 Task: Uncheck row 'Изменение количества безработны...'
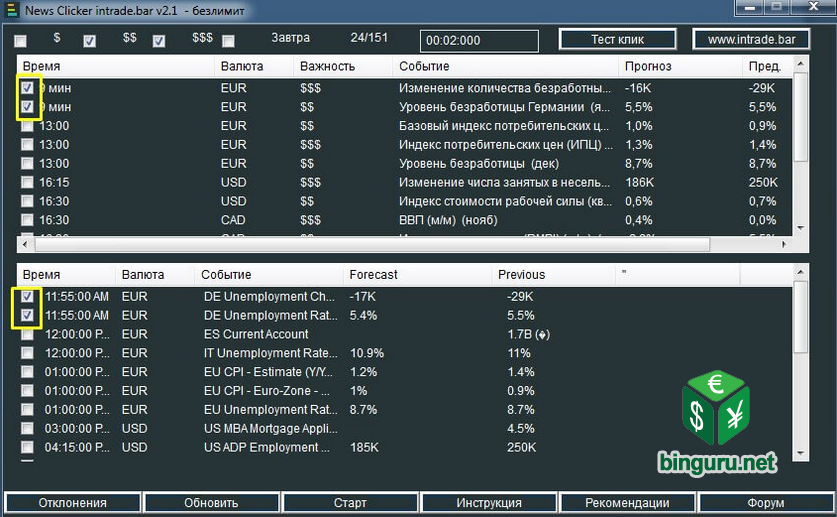[x=27, y=88]
